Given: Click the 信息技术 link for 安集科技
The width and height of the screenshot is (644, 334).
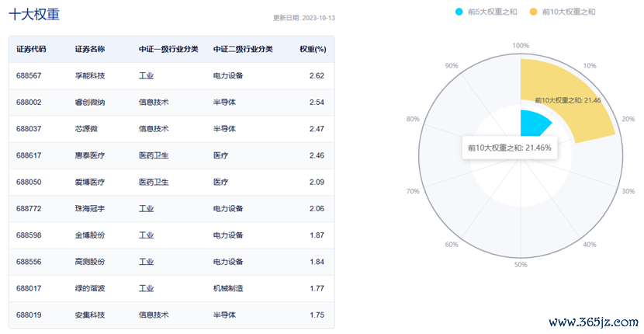Looking at the screenshot, I should (x=154, y=315).
